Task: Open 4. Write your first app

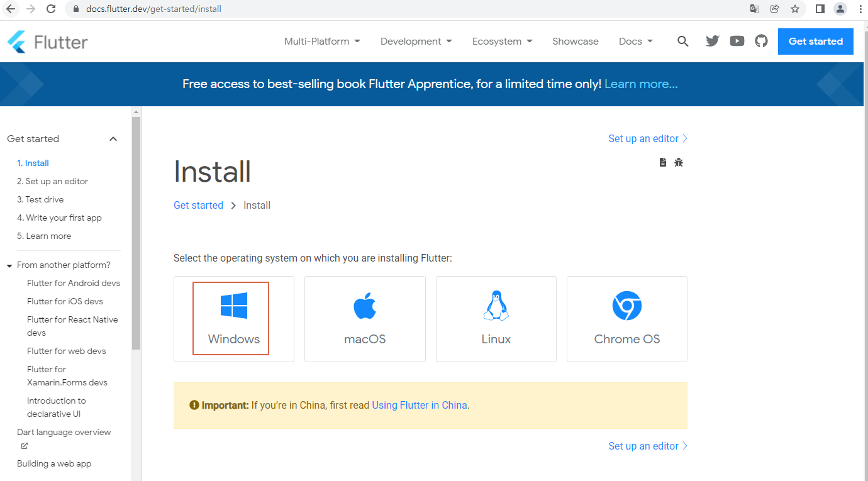Action: 59,218
